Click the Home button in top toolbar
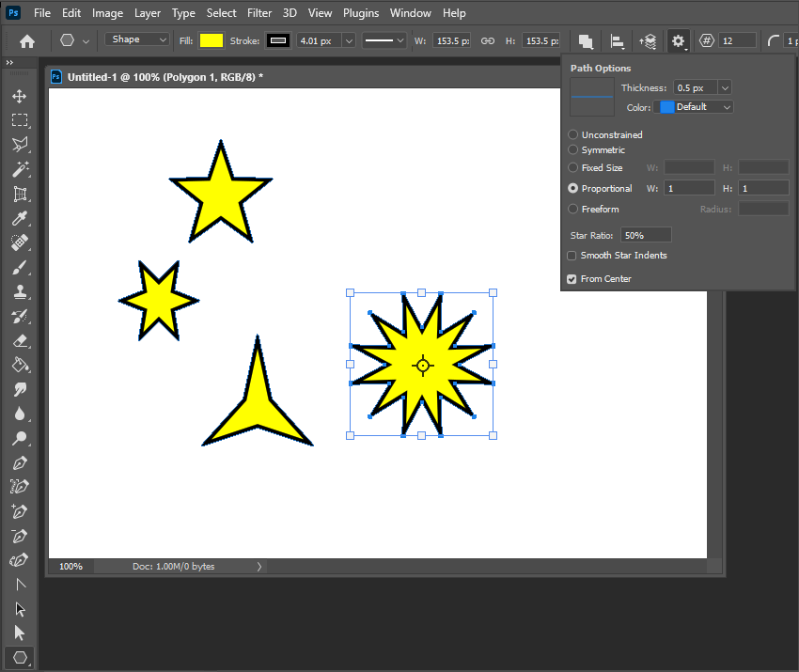Viewport: 799px width, 672px height. click(25, 40)
